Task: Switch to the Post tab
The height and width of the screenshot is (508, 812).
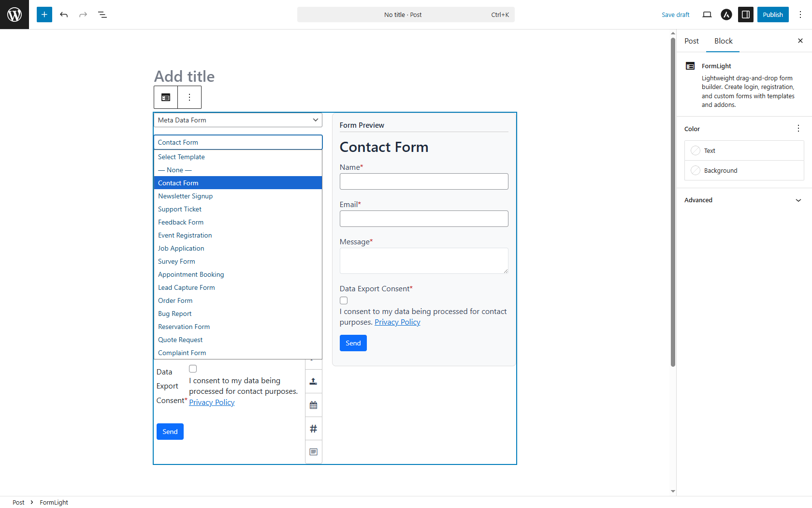Action: (691, 41)
